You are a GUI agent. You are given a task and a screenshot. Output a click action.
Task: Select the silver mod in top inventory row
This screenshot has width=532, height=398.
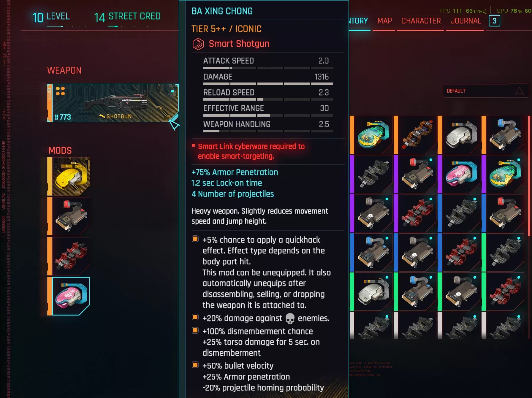point(461,135)
